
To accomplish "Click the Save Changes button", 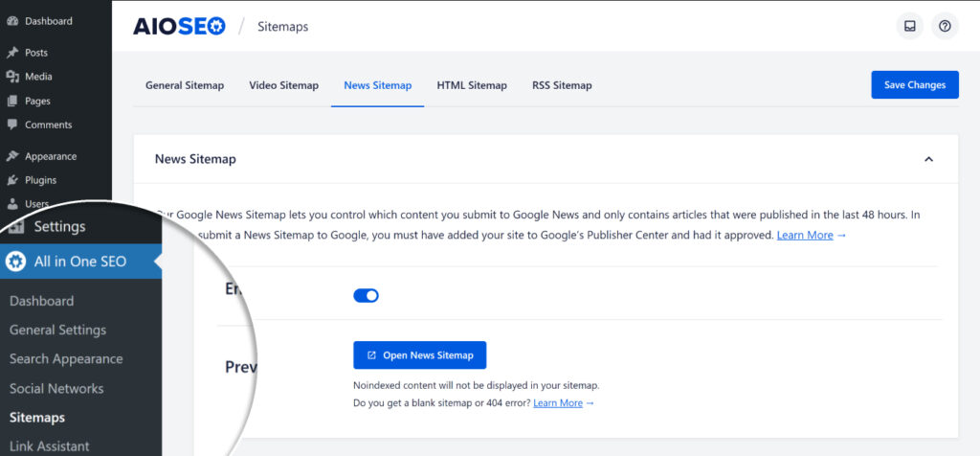I will pyautogui.click(x=915, y=85).
